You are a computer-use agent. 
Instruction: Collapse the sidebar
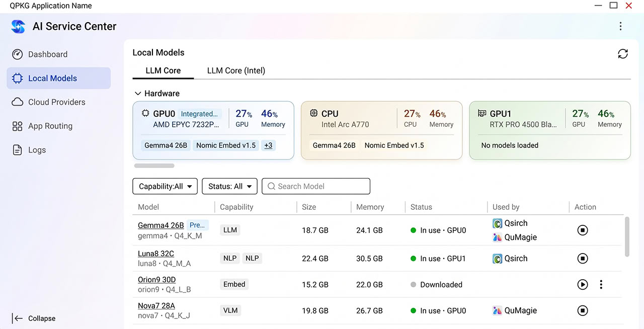34,318
